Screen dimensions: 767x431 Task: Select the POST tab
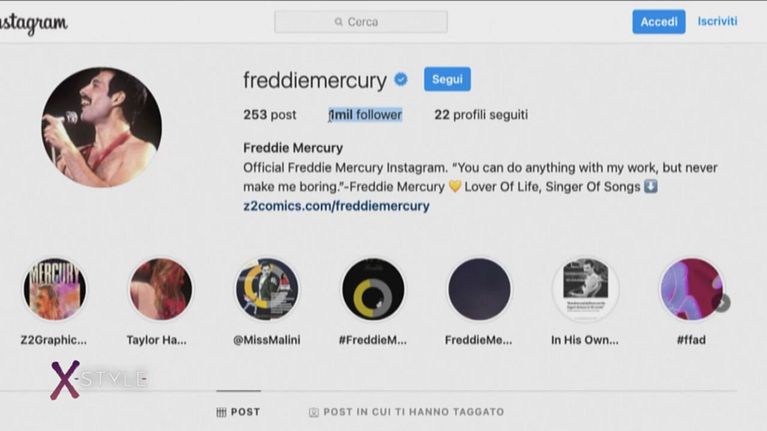239,412
